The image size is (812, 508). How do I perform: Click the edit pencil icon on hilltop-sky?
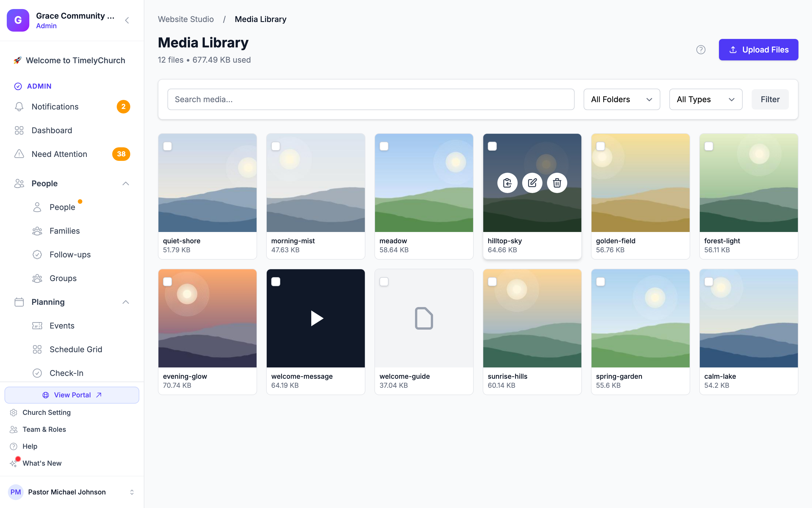[532, 183]
